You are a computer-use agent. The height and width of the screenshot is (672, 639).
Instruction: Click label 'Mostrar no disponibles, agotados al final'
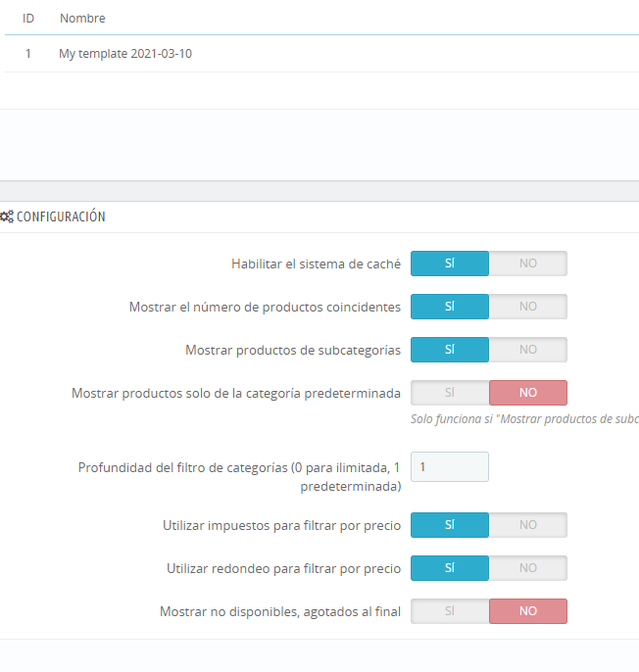(280, 611)
